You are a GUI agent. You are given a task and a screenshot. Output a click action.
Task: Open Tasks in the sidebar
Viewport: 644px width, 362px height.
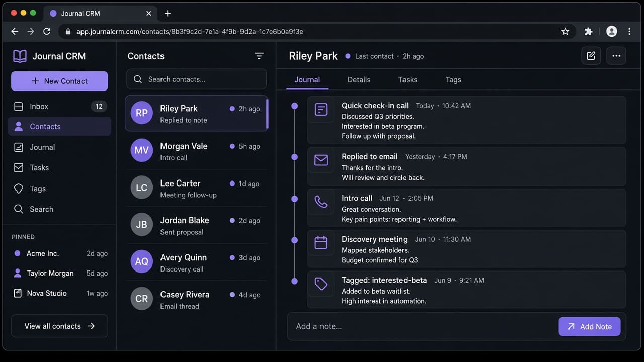pyautogui.click(x=59, y=168)
